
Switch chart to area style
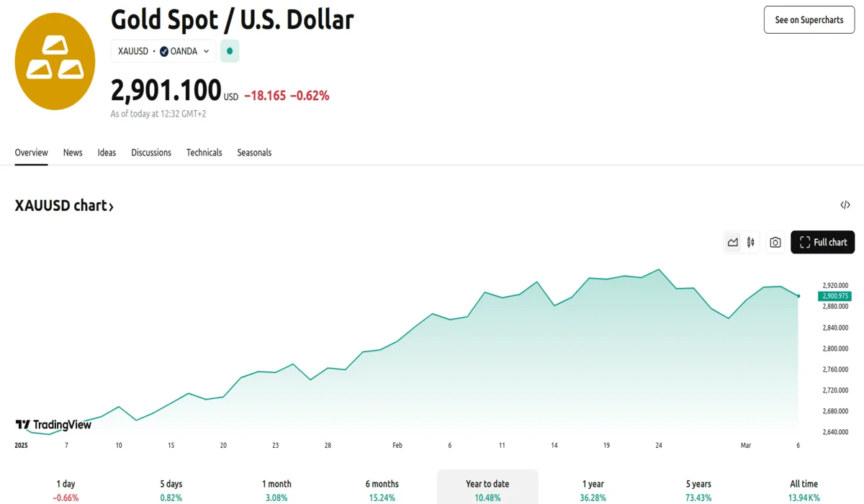pyautogui.click(x=733, y=243)
